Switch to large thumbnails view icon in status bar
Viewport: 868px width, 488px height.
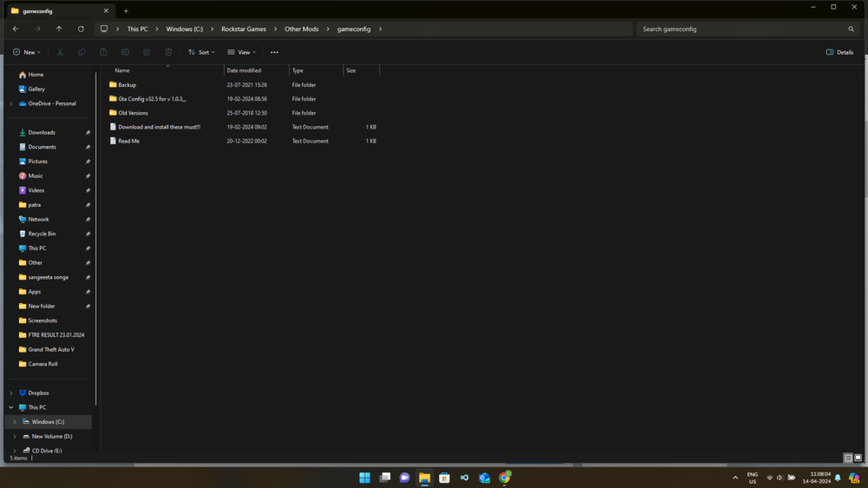858,458
